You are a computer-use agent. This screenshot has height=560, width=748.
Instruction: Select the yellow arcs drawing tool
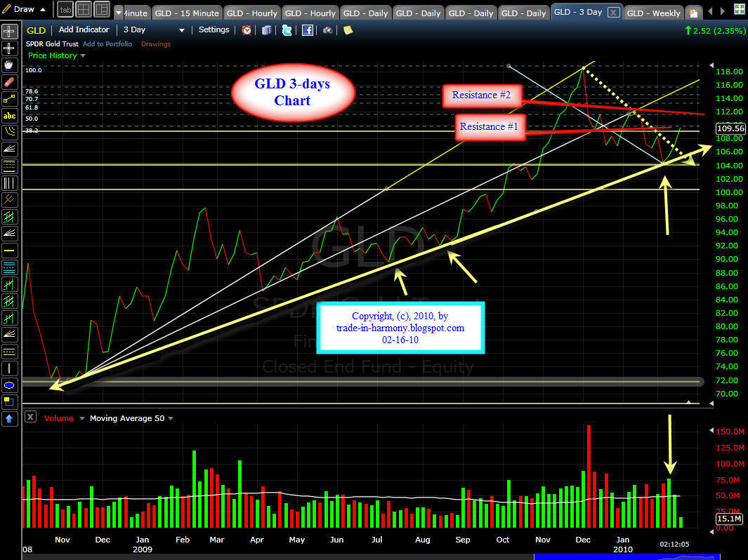click(9, 133)
